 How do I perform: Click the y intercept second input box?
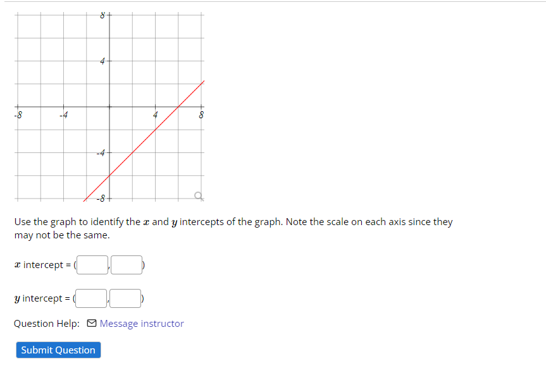[125, 298]
